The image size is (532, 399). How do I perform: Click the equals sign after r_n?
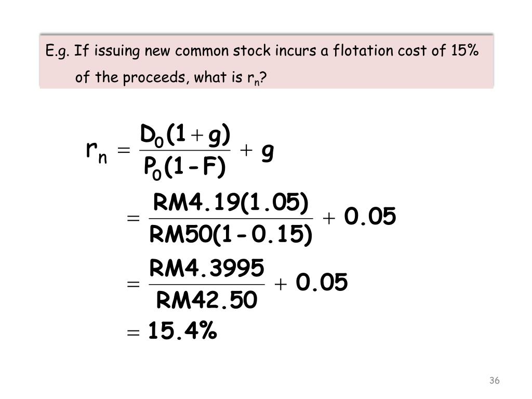pyautogui.click(x=124, y=150)
